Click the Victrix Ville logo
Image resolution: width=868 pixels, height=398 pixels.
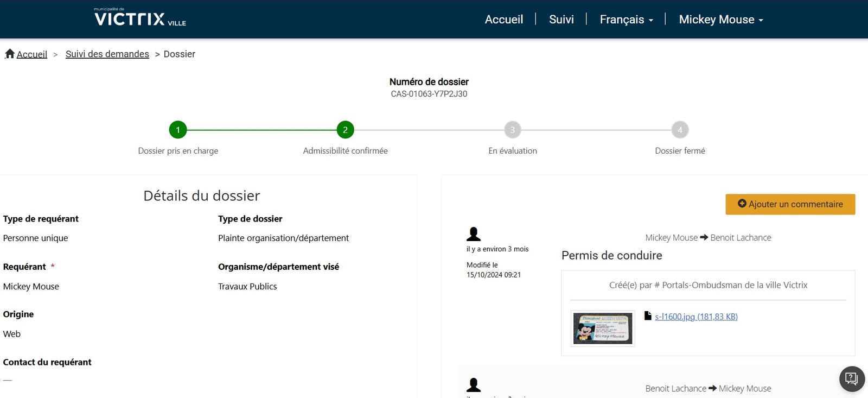(140, 18)
